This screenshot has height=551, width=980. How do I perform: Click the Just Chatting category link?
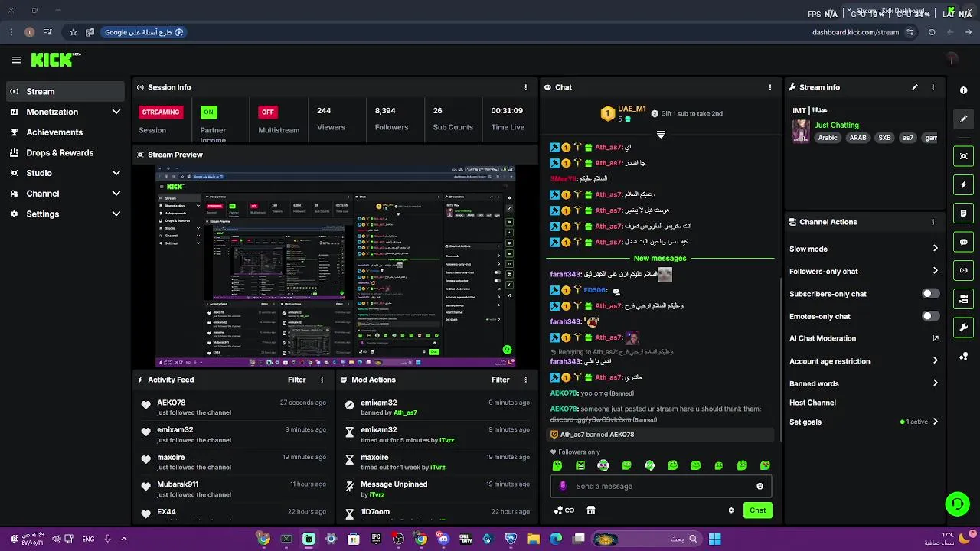(836, 125)
